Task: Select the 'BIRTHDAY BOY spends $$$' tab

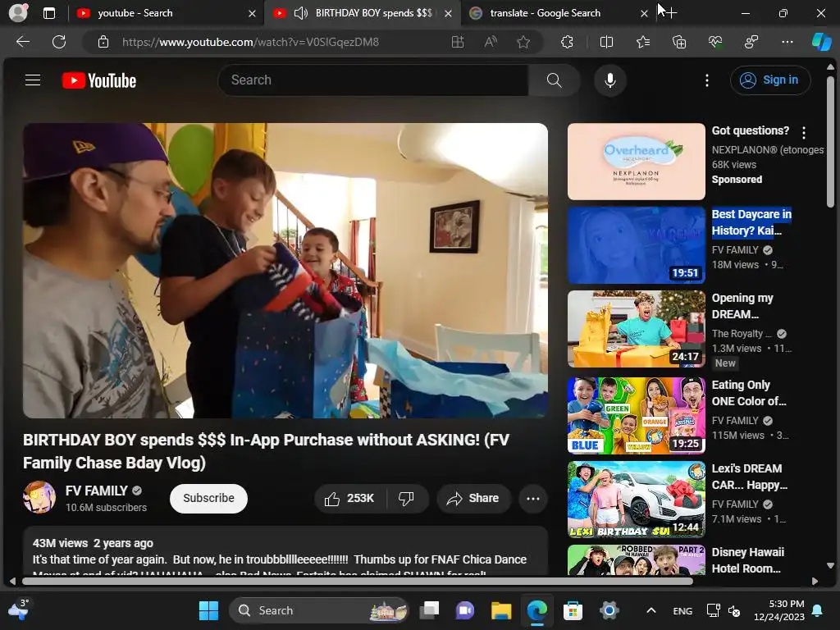Action: (x=373, y=13)
